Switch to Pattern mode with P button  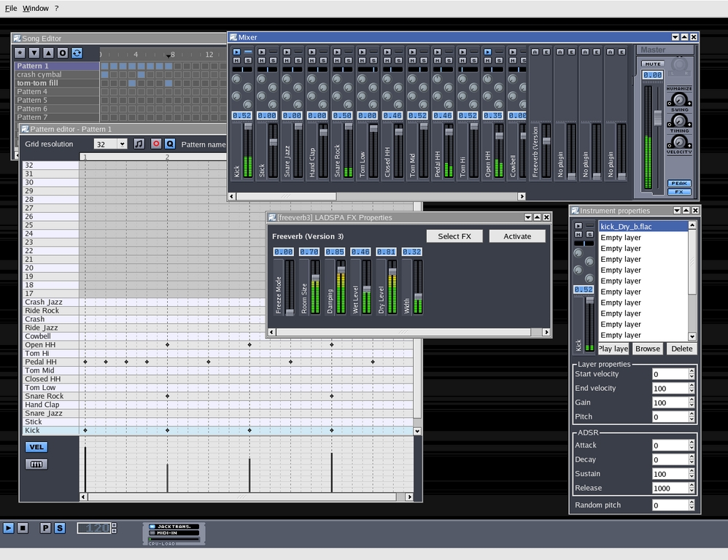pos(45,528)
